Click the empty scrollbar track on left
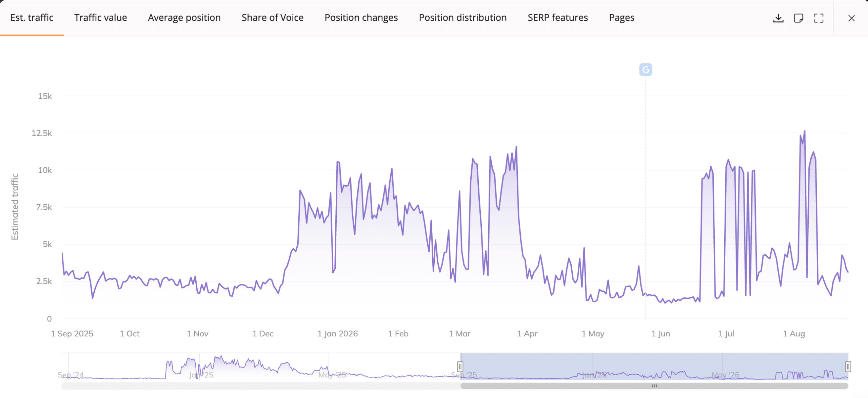 tap(260, 386)
